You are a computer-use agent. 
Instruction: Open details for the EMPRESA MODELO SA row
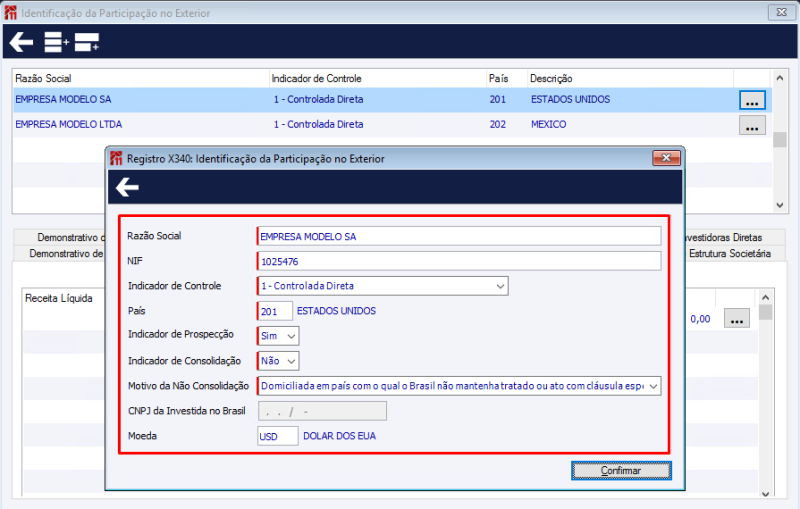(x=752, y=100)
